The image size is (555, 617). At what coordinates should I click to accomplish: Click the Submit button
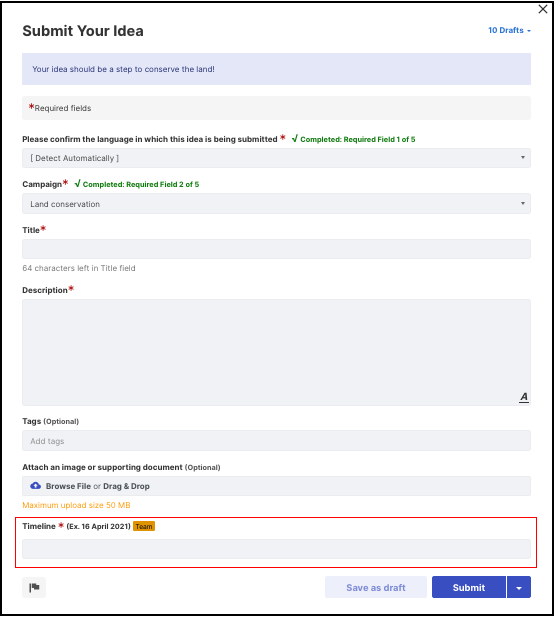click(468, 587)
